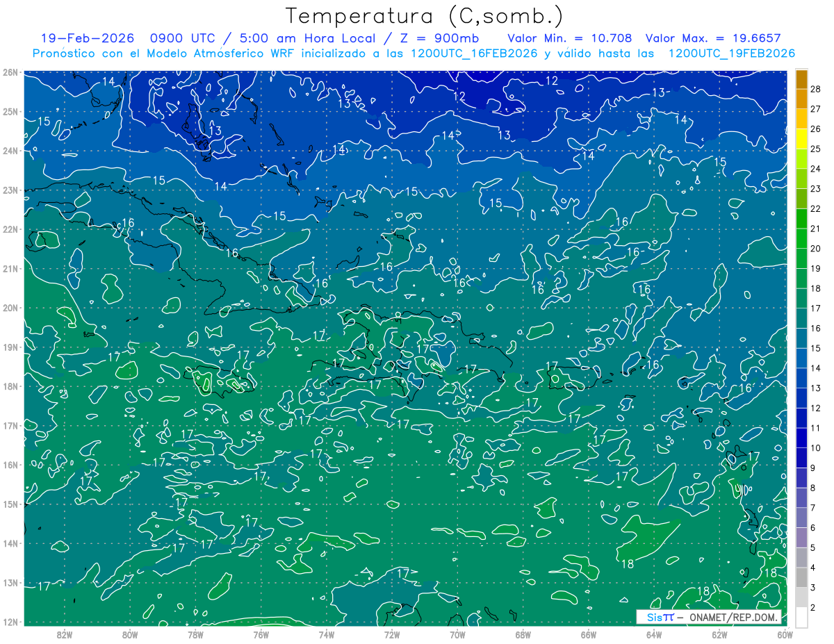Click the color legend number '9'
Screen dimensions: 834x644
[x=813, y=468]
